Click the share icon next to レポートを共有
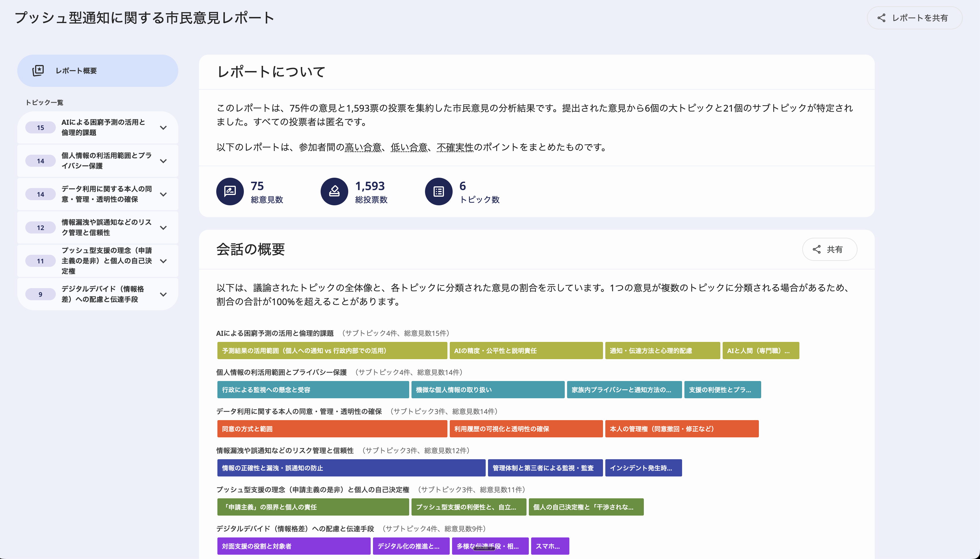Screen dimensions: 980x559 tap(881, 18)
